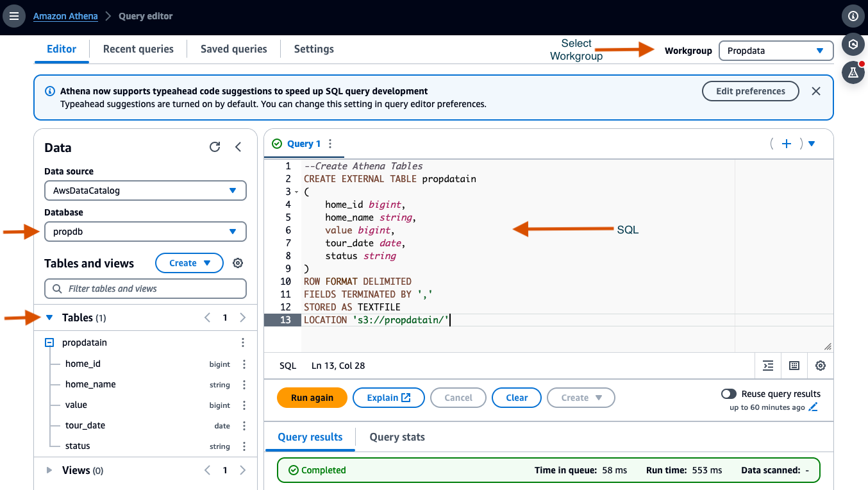
Task: Expand the Views section
Action: point(49,470)
